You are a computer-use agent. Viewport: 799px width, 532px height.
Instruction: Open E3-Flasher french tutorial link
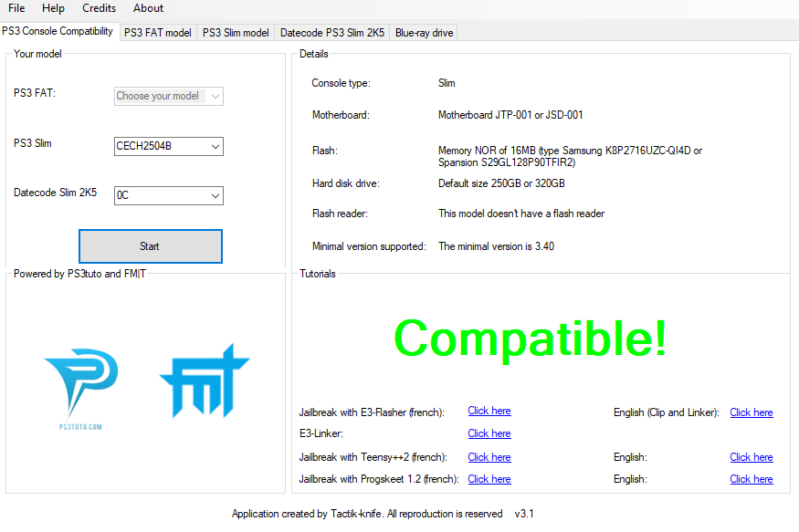[x=489, y=411]
